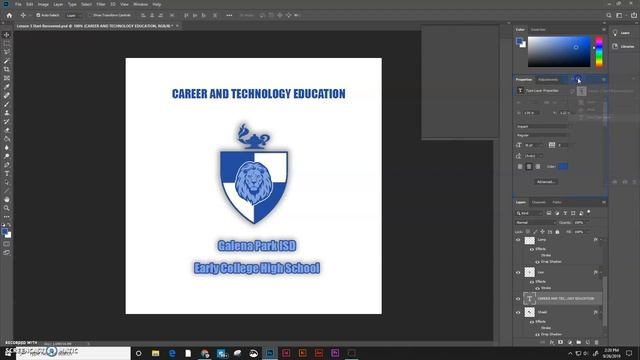Switch to the Channels tab

coord(539,202)
